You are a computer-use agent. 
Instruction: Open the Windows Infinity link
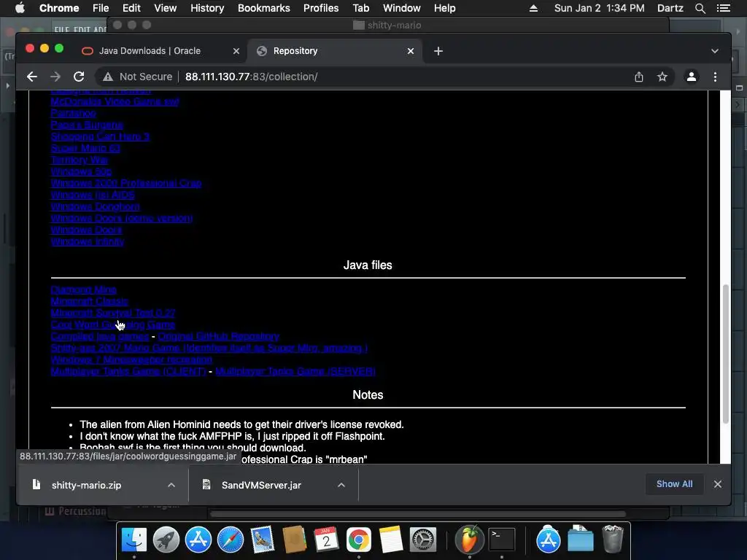click(x=88, y=241)
